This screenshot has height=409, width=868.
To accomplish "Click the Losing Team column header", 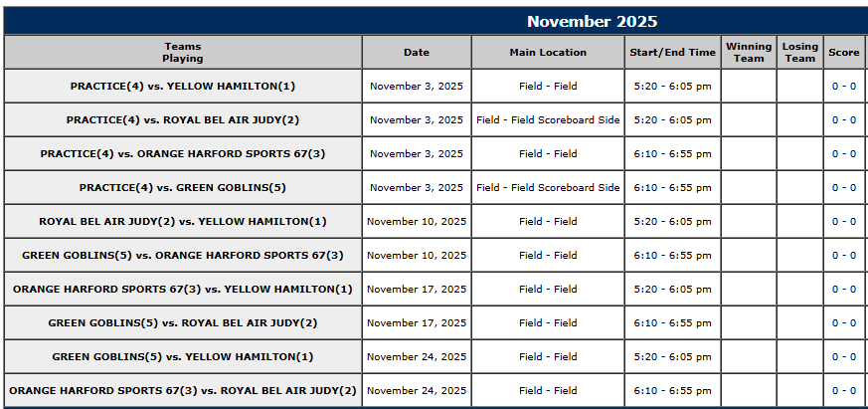I will (x=800, y=52).
